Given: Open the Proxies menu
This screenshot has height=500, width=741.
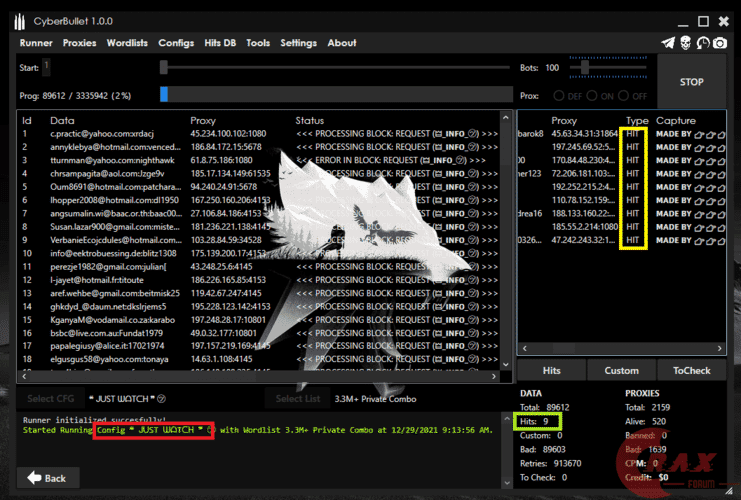Looking at the screenshot, I should click(x=79, y=43).
